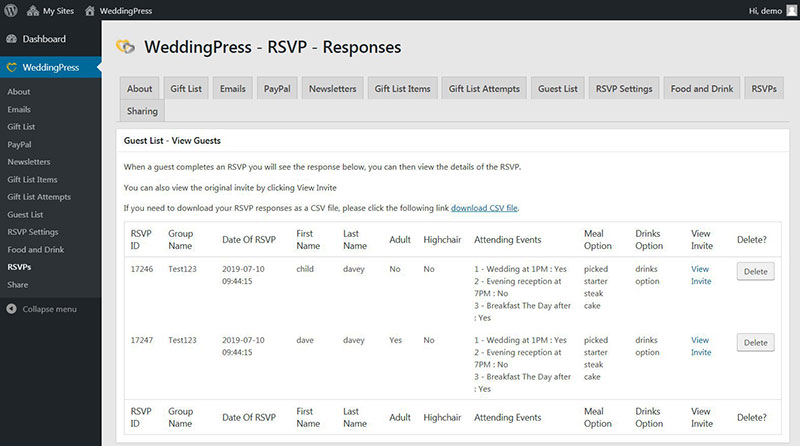Switch to the Gift List Attempts tab

484,88
